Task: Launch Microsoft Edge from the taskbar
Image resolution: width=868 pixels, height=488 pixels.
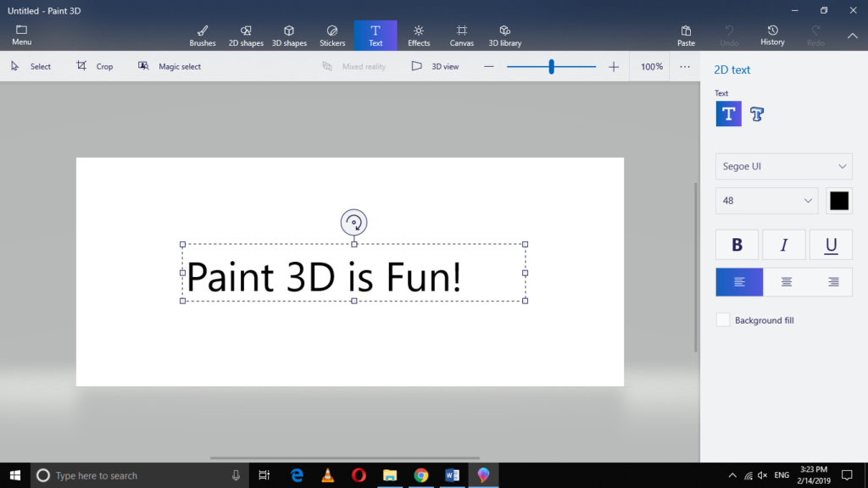Action: [297, 475]
